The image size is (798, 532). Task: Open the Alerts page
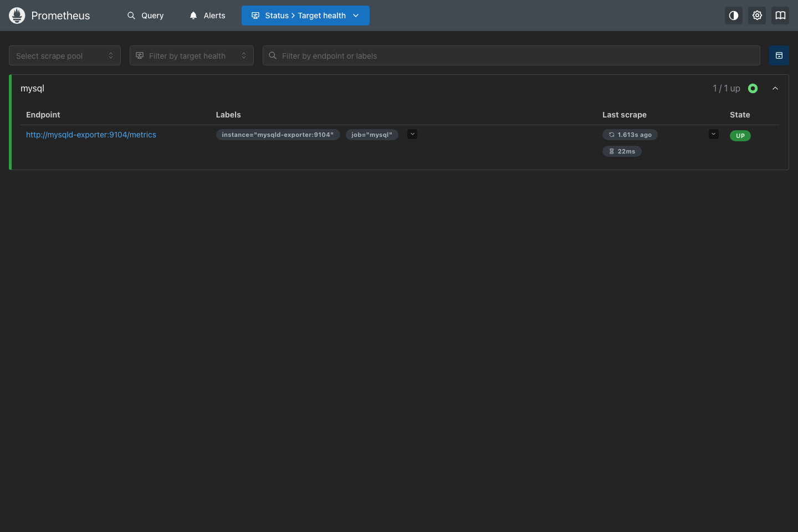pyautogui.click(x=207, y=16)
